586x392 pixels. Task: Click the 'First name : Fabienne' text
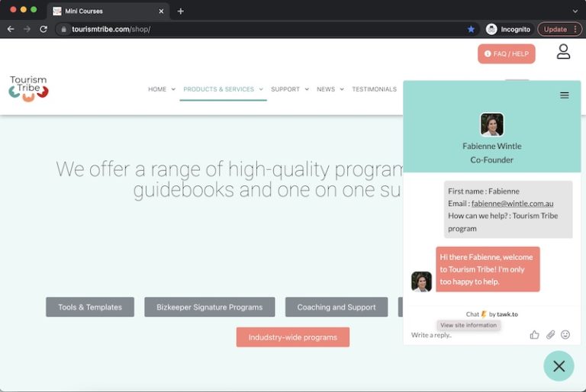[484, 191]
